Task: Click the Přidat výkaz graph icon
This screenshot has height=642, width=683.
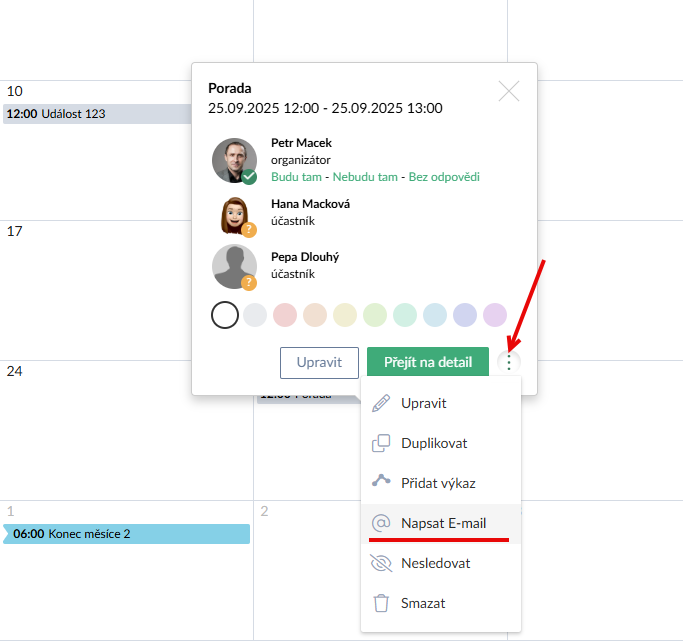Action: (381, 482)
